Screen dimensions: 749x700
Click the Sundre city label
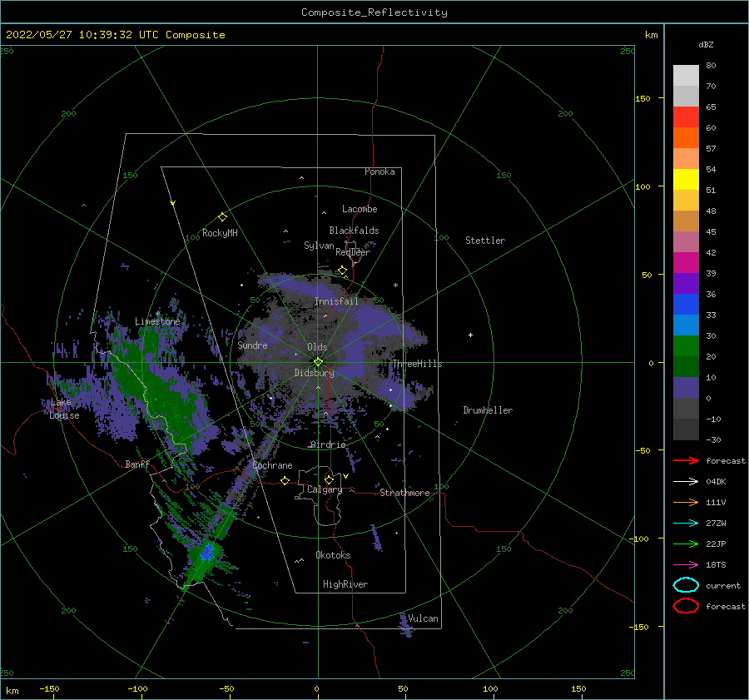pos(252,345)
